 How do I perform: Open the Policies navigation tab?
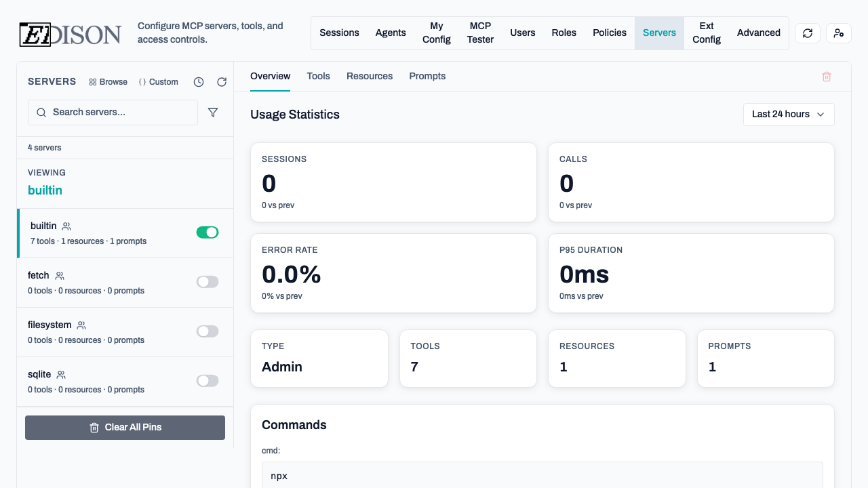tap(609, 33)
